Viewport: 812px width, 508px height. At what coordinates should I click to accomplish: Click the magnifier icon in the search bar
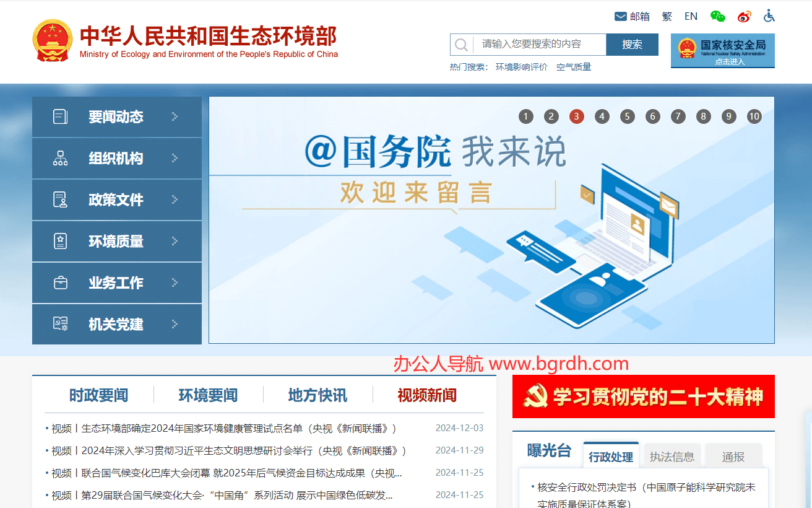point(461,44)
